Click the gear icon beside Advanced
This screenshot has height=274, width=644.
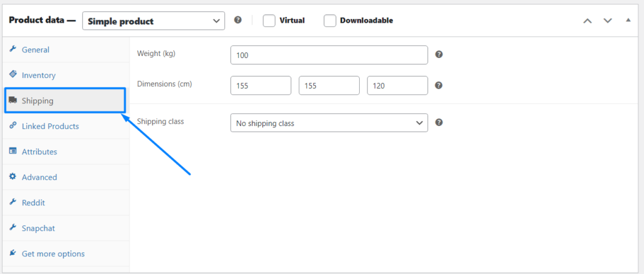[x=13, y=176]
